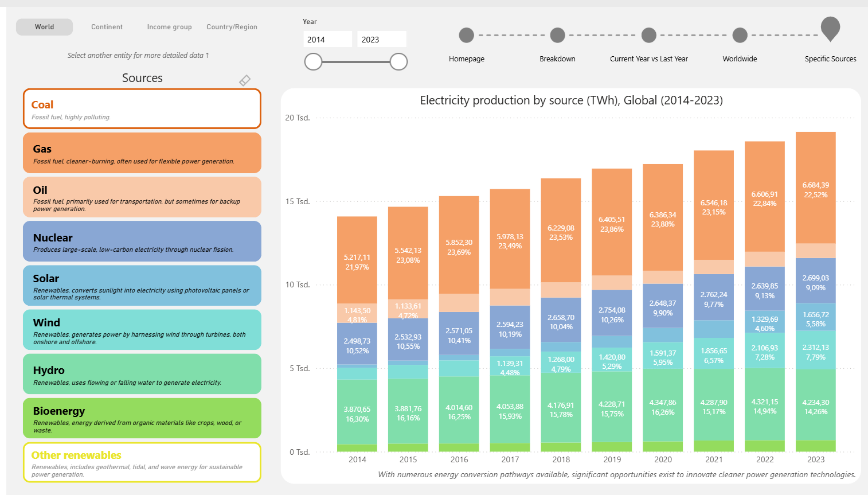Open Current Year vs Last Year page dot
The height and width of the screenshot is (495, 868).
pyautogui.click(x=648, y=36)
